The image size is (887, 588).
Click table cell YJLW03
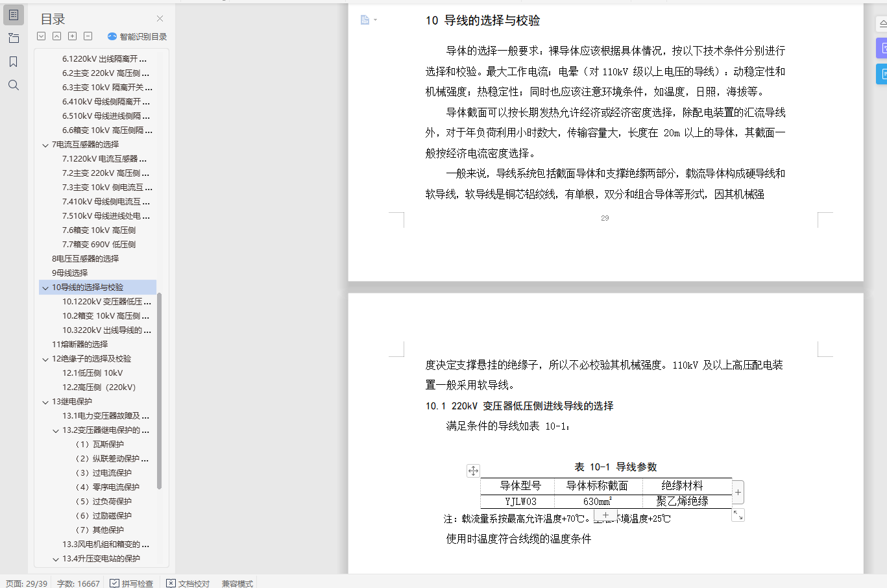pyautogui.click(x=520, y=501)
